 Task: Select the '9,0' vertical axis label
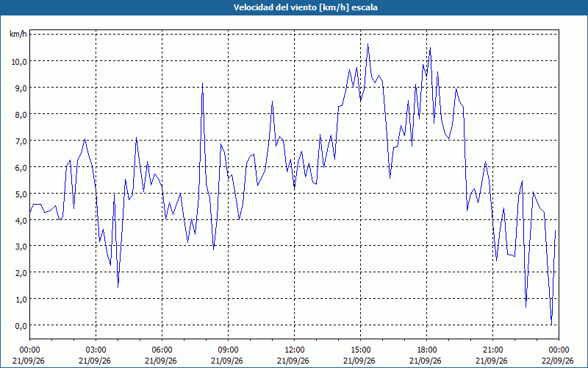coord(21,88)
